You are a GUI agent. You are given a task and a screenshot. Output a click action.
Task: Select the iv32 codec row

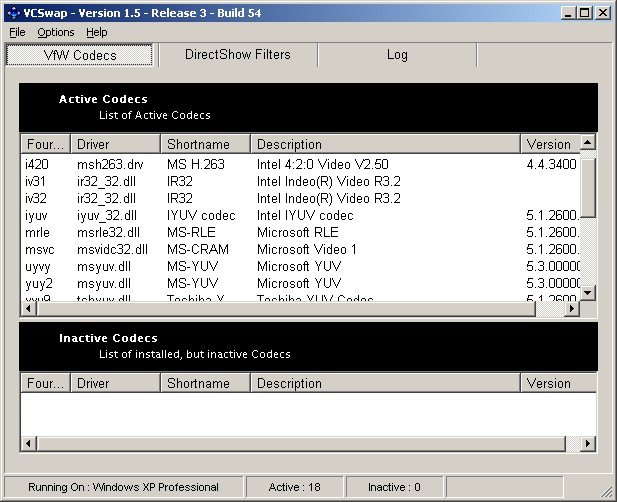(301, 198)
